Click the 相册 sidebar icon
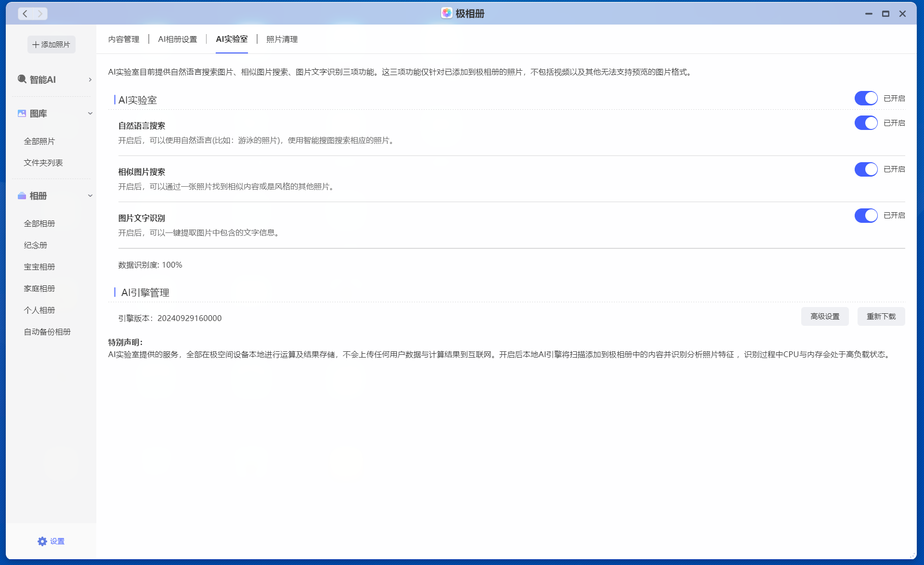The height and width of the screenshot is (565, 924). (22, 196)
